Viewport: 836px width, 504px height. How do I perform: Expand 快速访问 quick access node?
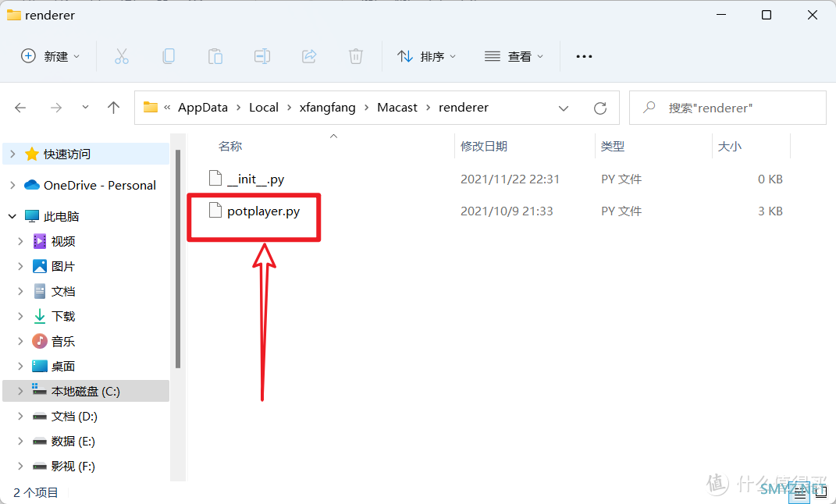click(x=12, y=154)
